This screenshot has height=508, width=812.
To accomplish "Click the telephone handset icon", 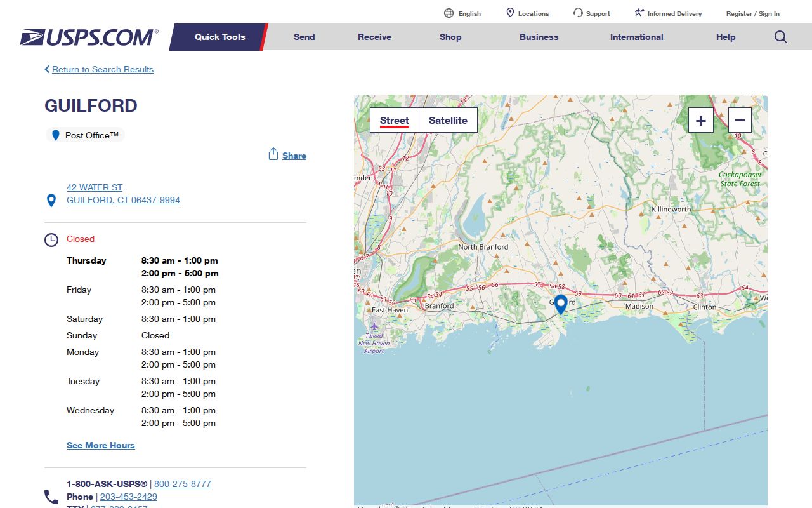I will tap(51, 497).
